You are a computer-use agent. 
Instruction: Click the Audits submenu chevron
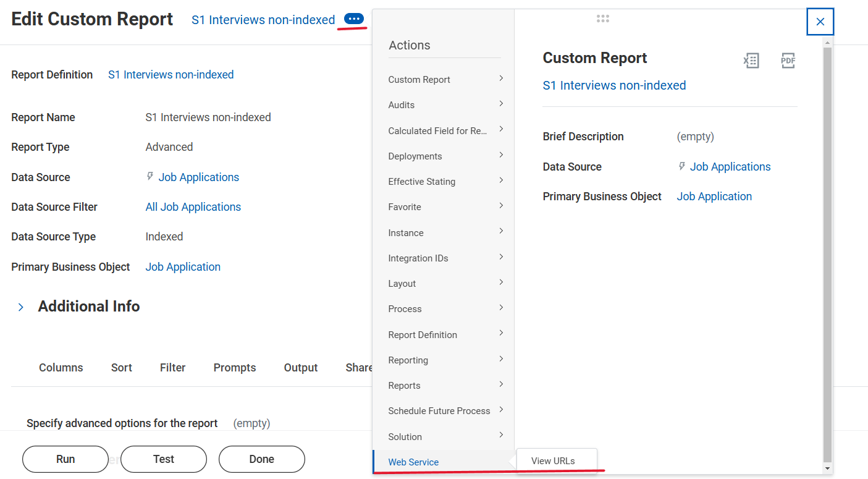[501, 104]
